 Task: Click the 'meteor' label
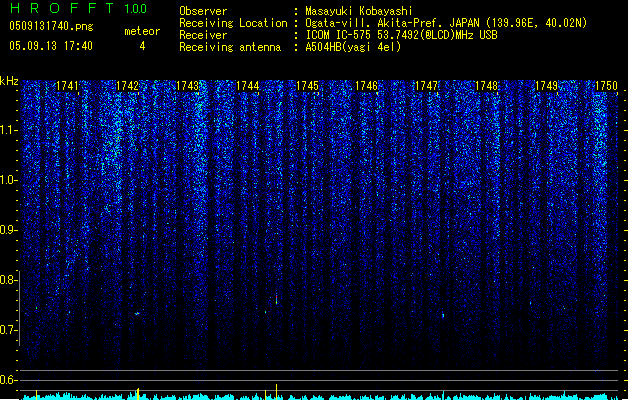coord(142,31)
